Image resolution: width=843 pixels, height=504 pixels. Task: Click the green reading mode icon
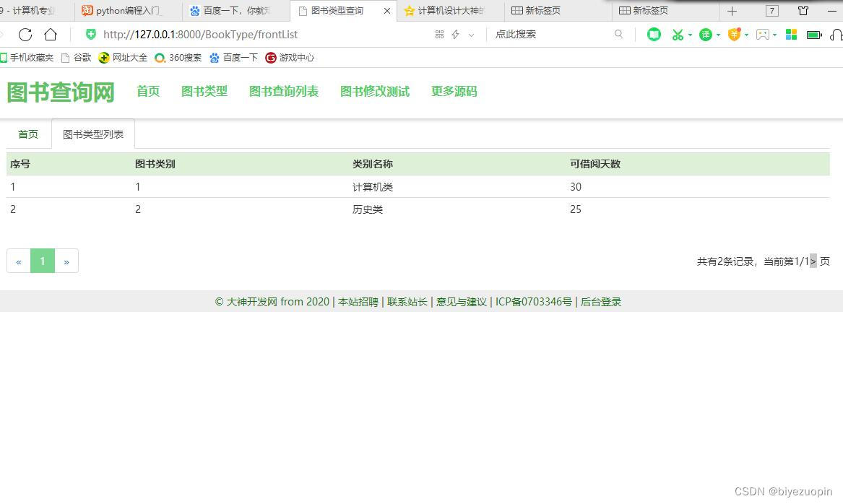(654, 34)
